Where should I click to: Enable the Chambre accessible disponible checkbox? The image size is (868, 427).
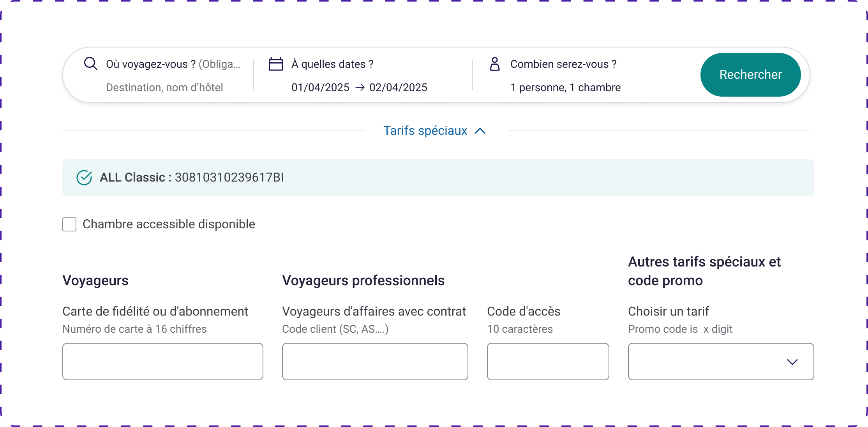pyautogui.click(x=69, y=224)
